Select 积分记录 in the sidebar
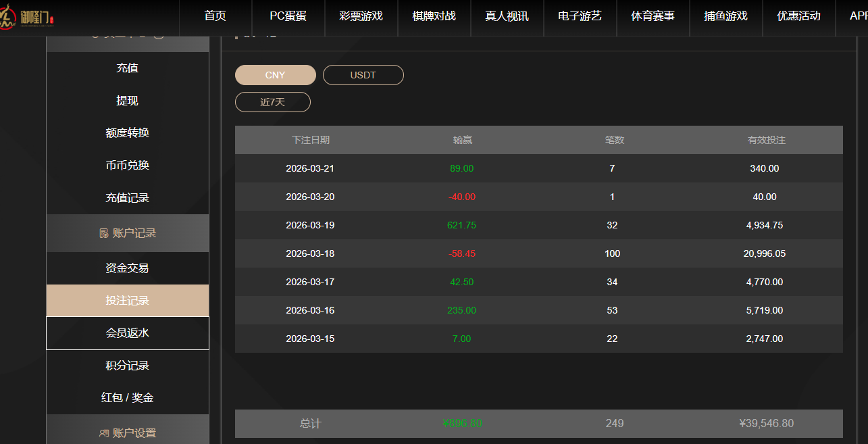Image resolution: width=868 pixels, height=444 pixels. tap(127, 365)
